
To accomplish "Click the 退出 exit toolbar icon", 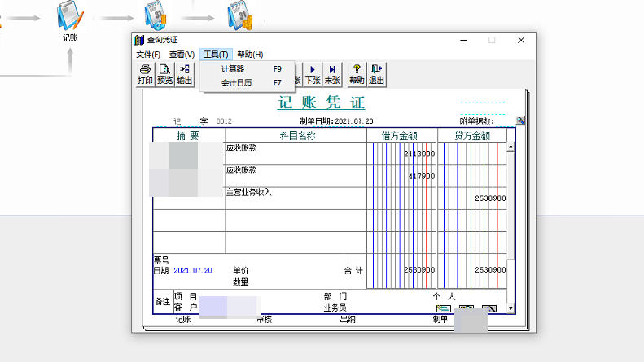I will (377, 74).
